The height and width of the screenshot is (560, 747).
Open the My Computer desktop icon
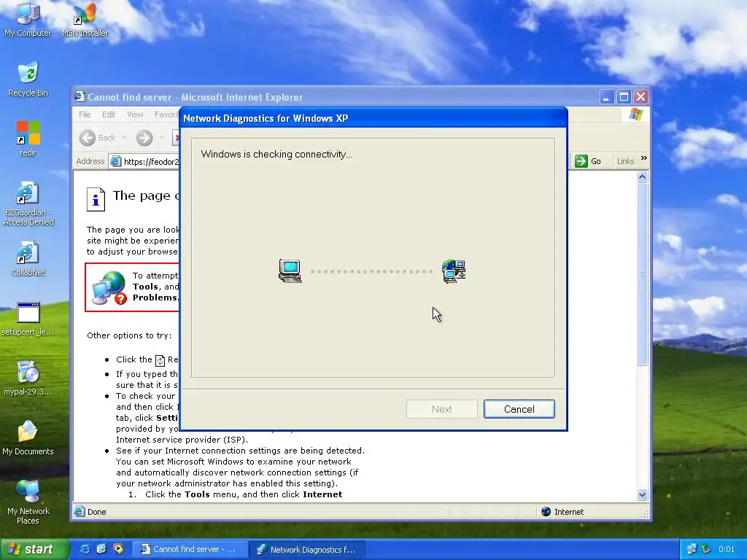(28, 19)
